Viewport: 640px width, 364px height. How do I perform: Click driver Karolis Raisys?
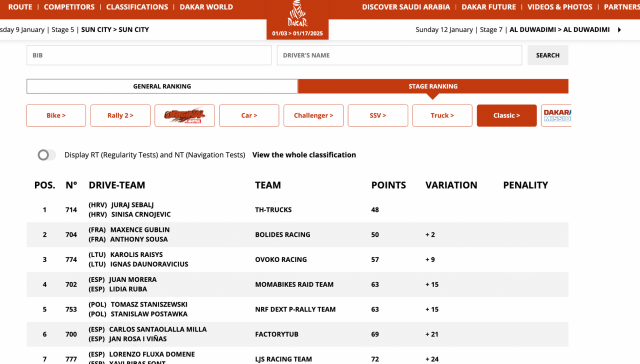[x=136, y=255]
